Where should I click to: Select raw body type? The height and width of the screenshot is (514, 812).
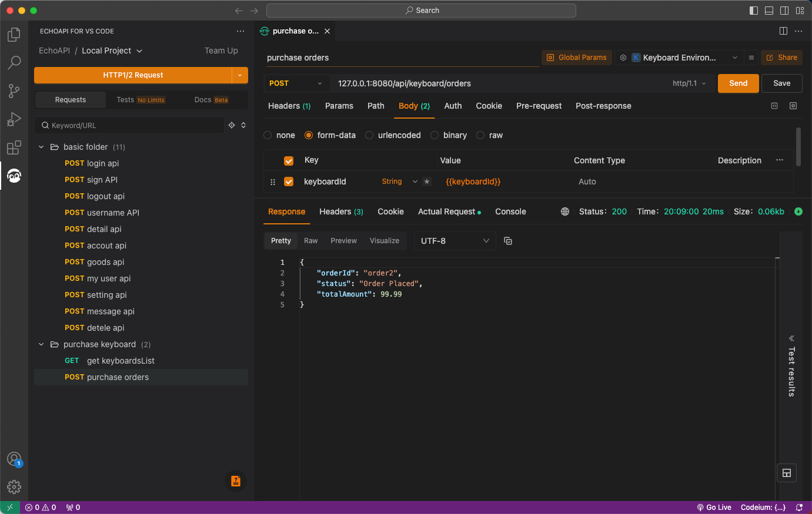pos(480,135)
